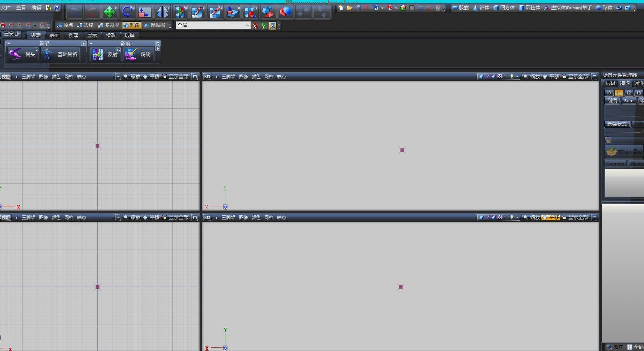
Task: Open top 3D viewport render-mode dropdown arrow
Action: point(517,76)
